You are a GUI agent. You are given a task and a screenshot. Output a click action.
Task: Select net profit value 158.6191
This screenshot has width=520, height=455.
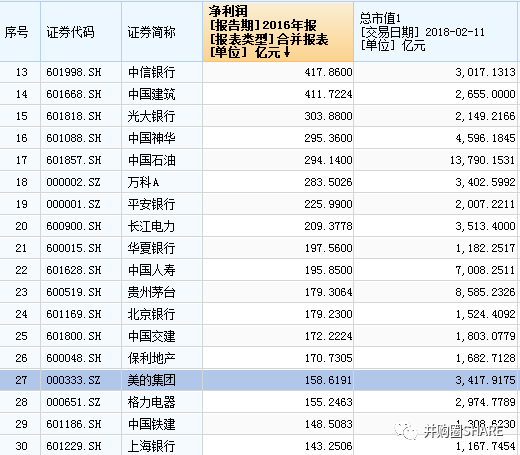(278, 380)
